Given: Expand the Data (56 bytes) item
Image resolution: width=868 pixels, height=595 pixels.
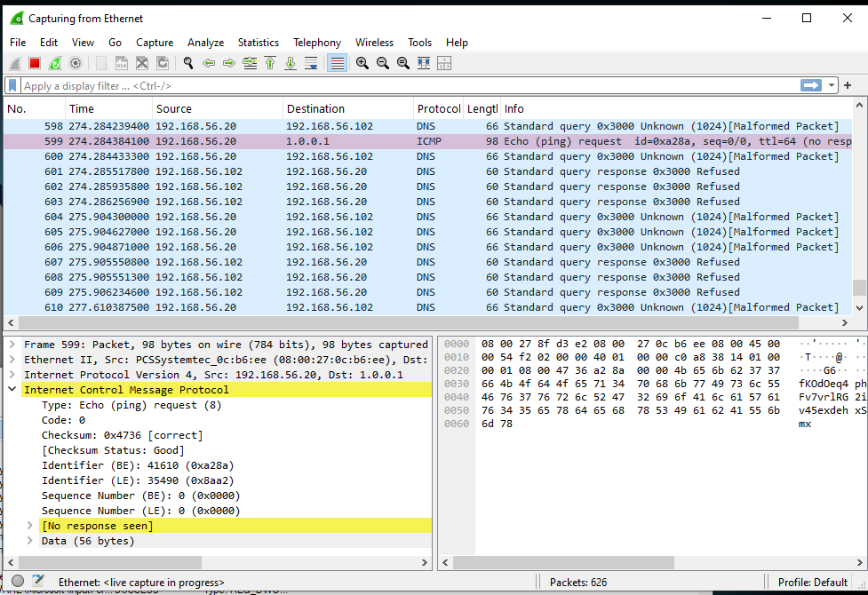Looking at the screenshot, I should tap(30, 541).
